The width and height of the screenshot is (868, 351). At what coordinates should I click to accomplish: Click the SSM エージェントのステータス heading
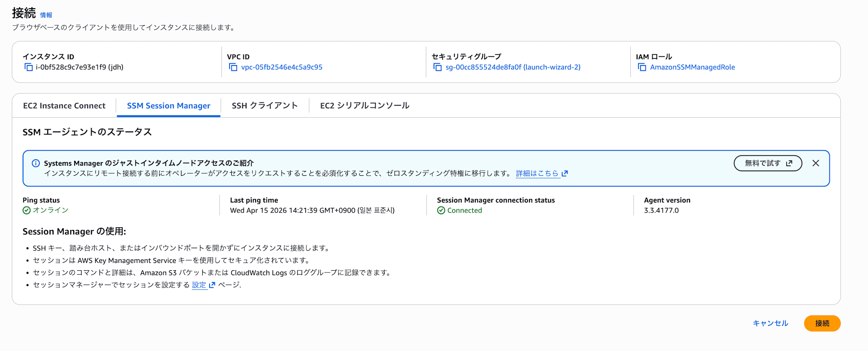coord(87,132)
